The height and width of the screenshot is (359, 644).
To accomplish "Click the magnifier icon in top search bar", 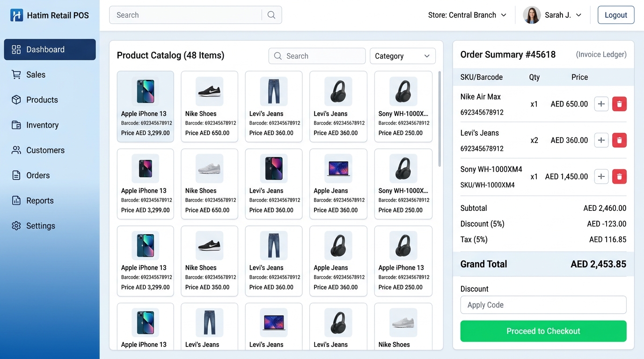I will coord(271,15).
